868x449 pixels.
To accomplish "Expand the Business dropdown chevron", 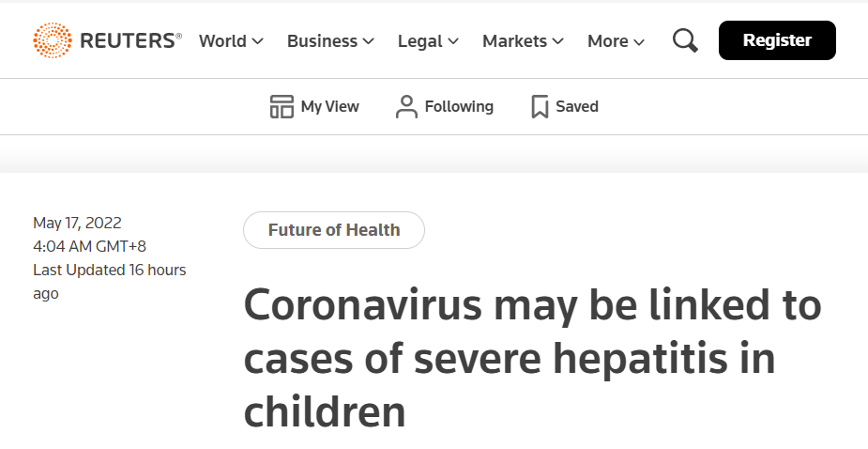I will coord(368,41).
